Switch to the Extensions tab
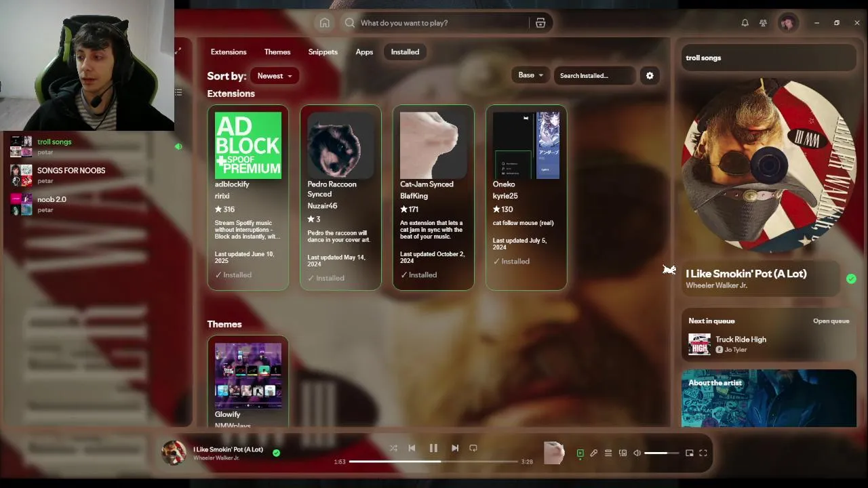 click(229, 52)
